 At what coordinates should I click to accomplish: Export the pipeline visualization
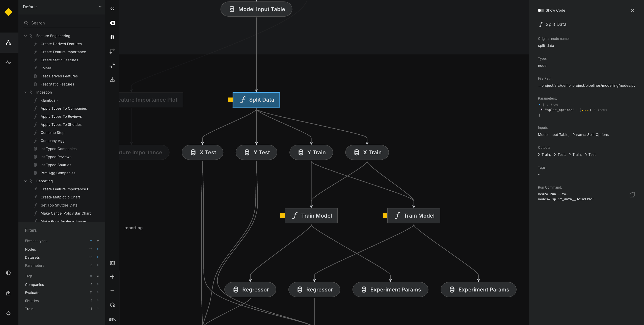(x=112, y=79)
